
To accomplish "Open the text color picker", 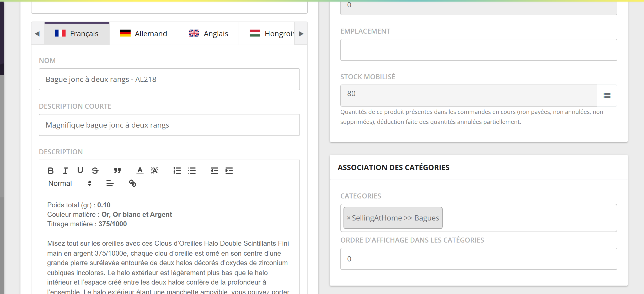I will [140, 171].
